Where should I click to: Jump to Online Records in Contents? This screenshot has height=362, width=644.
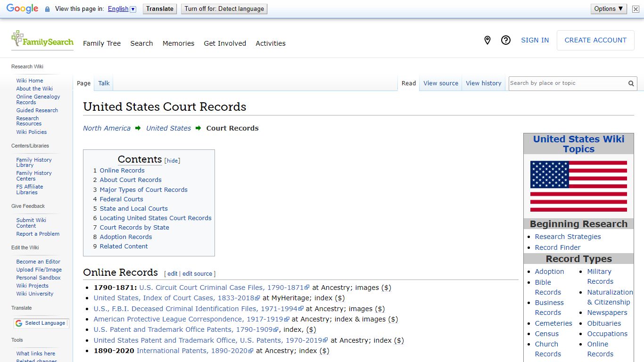[x=122, y=171]
